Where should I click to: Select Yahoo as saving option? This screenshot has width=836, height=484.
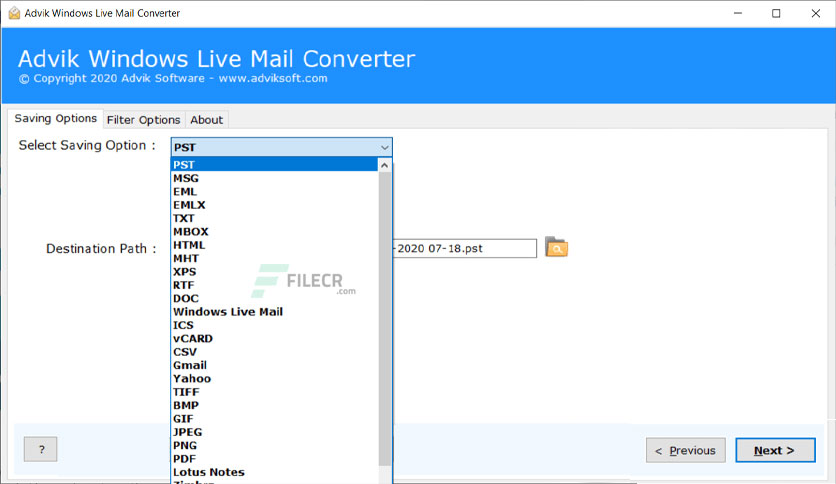click(275, 378)
